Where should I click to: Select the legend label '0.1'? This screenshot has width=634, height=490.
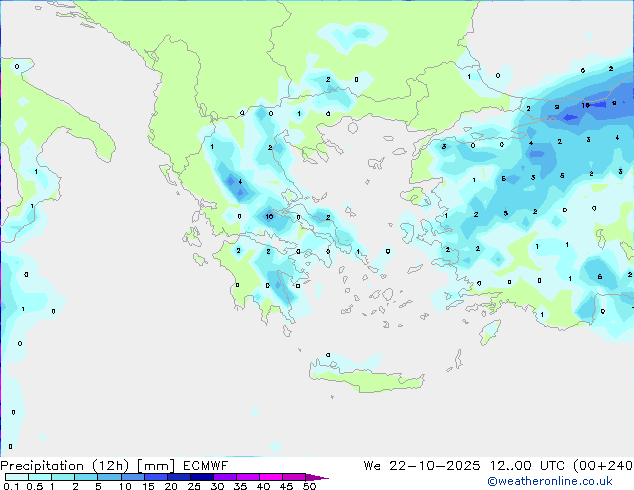pyautogui.click(x=11, y=486)
